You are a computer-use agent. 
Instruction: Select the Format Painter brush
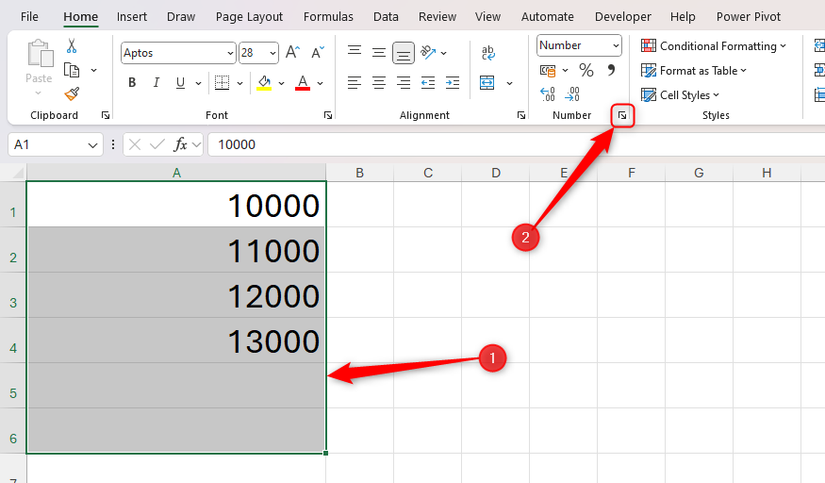tap(72, 94)
